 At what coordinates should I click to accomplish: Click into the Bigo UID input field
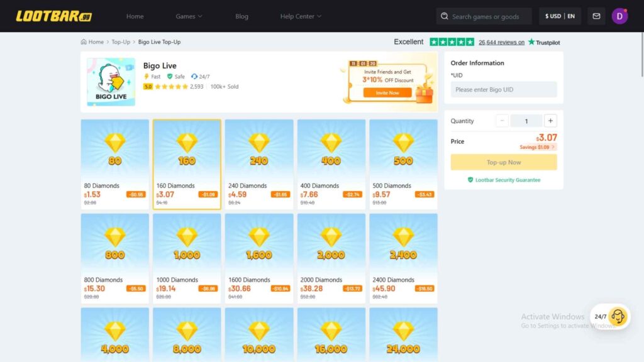504,89
